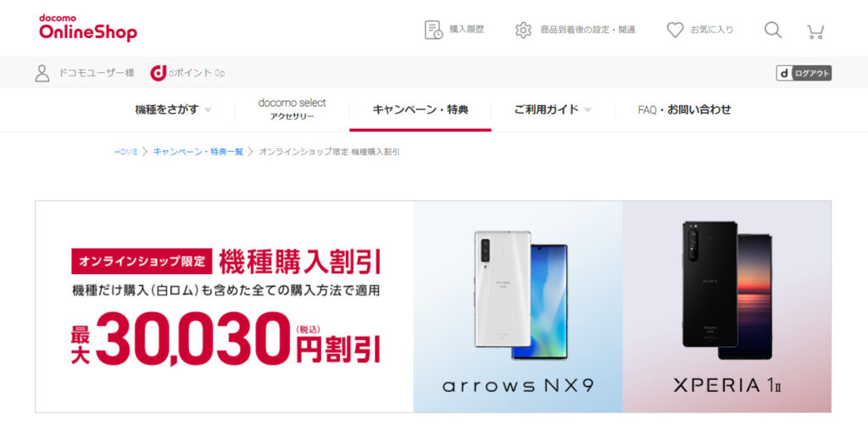This screenshot has height=442, width=868.
Task: Click the 最大30,030円割引 banner text
Action: point(225,338)
